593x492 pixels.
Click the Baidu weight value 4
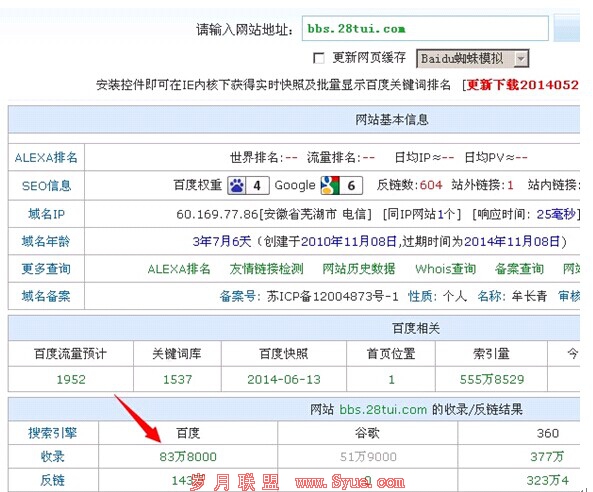click(257, 186)
